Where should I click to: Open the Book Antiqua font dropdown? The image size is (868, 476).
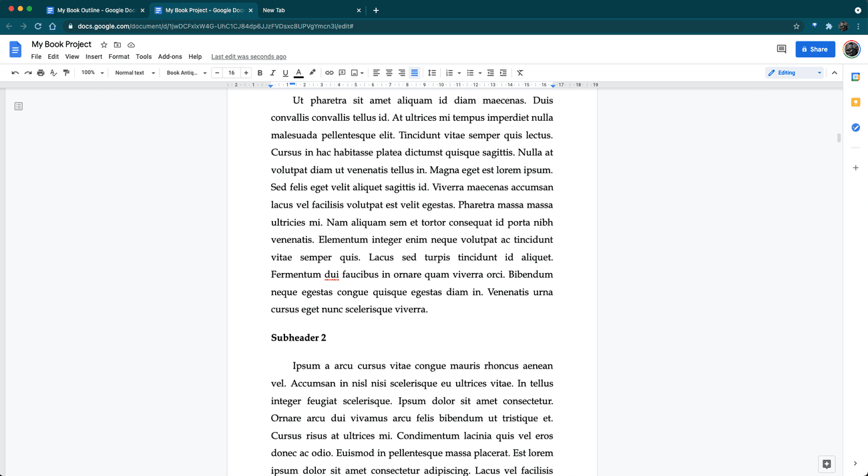(186, 73)
